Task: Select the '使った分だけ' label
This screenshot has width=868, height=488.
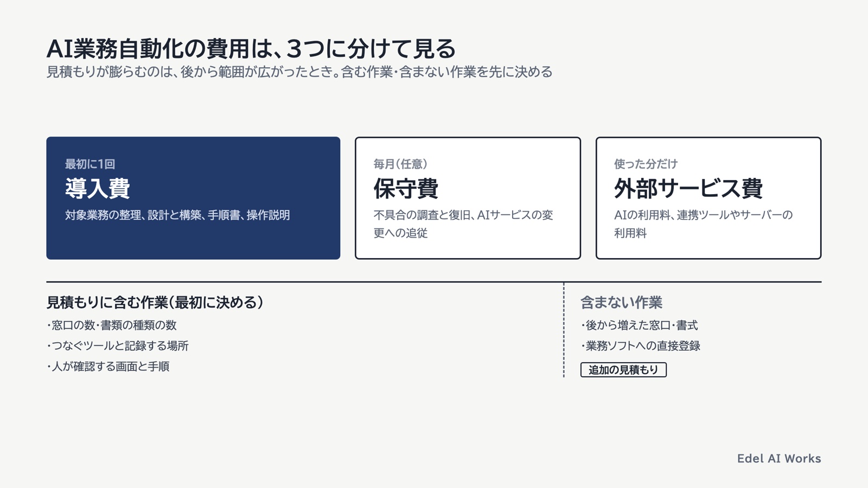Action: pos(646,164)
